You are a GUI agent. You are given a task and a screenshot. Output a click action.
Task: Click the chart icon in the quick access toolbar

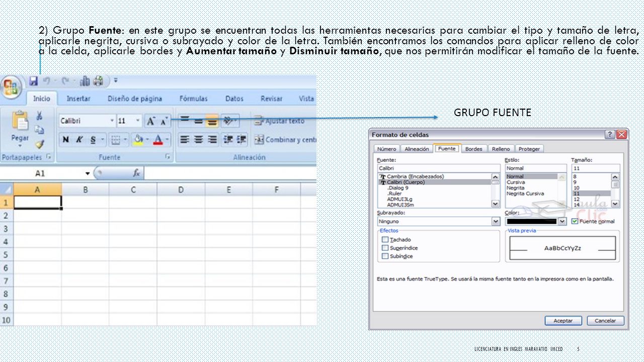coord(85,80)
